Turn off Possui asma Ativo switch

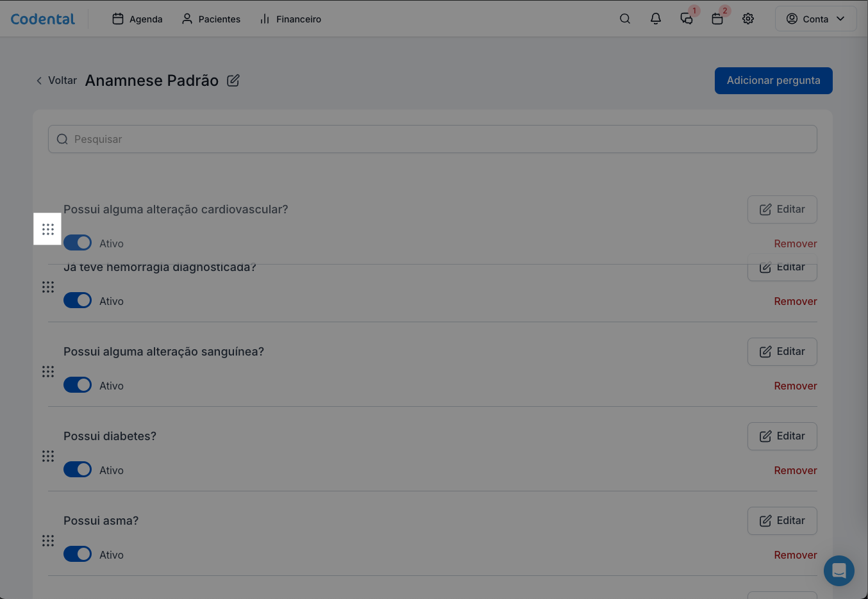click(x=78, y=554)
